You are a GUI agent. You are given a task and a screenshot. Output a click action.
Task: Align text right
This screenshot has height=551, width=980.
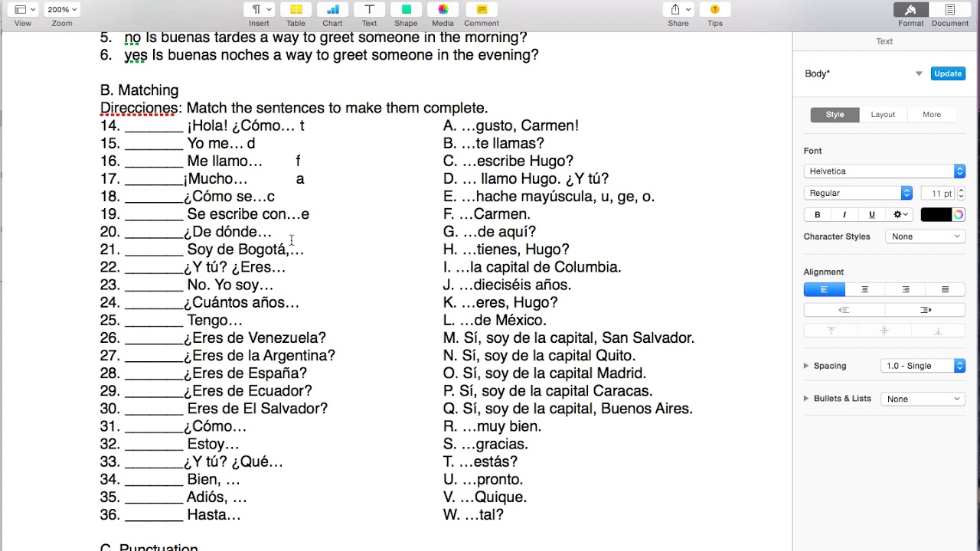905,289
